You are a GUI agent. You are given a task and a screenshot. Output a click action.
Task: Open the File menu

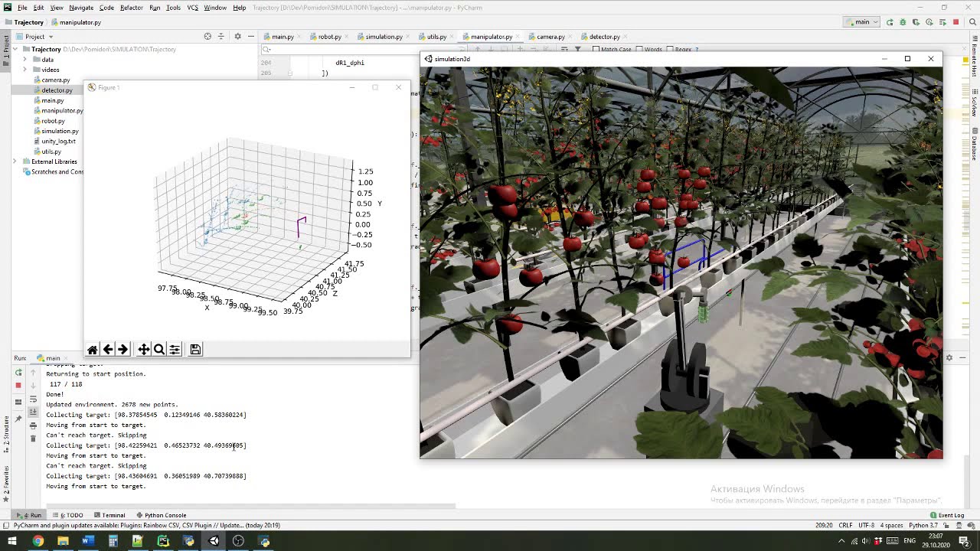22,8
